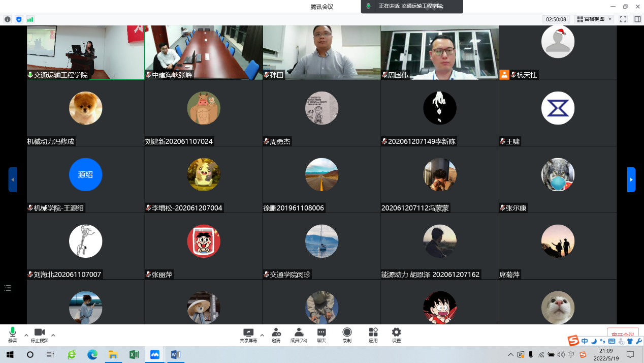Stop video with the camera button

[39, 332]
